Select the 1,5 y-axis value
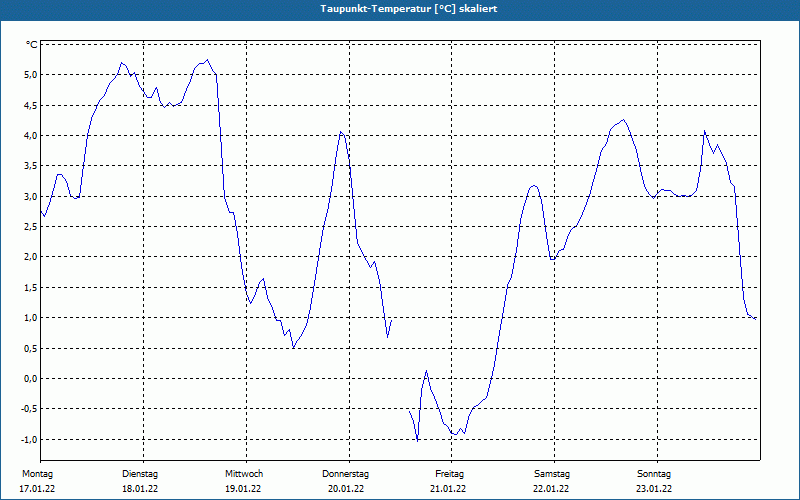This screenshot has width=800, height=500. pos(31,288)
